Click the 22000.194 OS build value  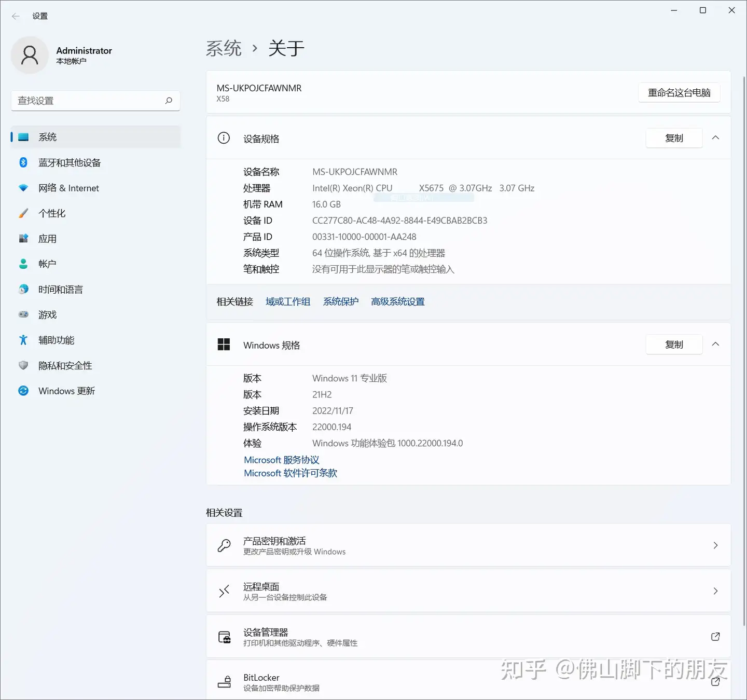click(x=331, y=427)
